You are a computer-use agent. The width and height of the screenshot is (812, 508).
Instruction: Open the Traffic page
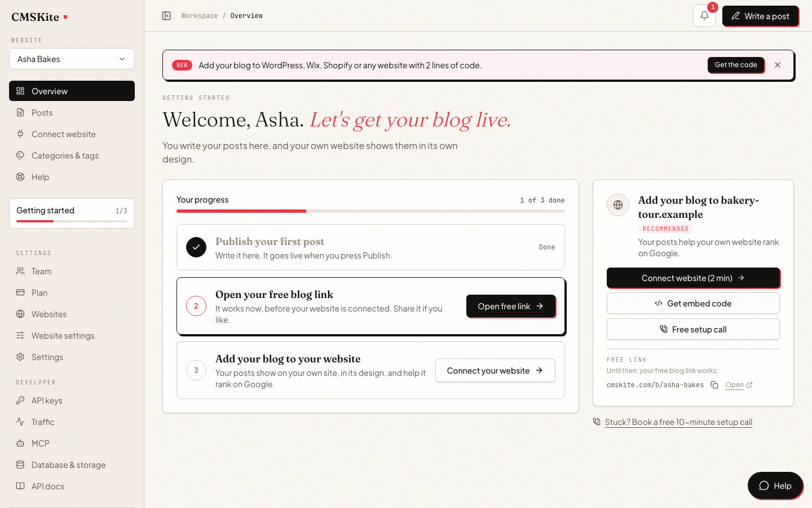72,422
